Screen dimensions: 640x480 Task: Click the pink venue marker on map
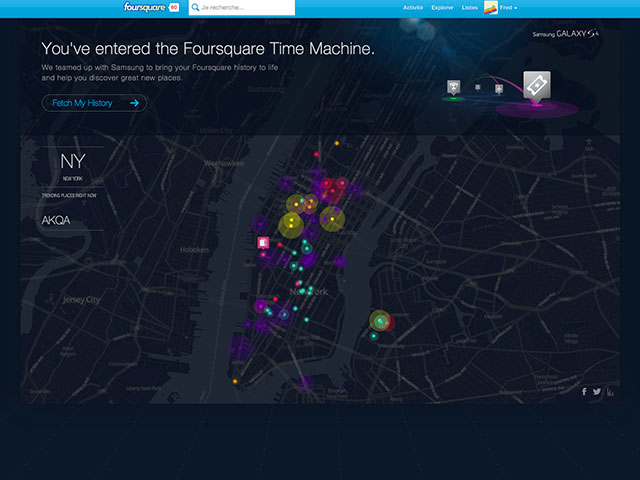click(263, 243)
